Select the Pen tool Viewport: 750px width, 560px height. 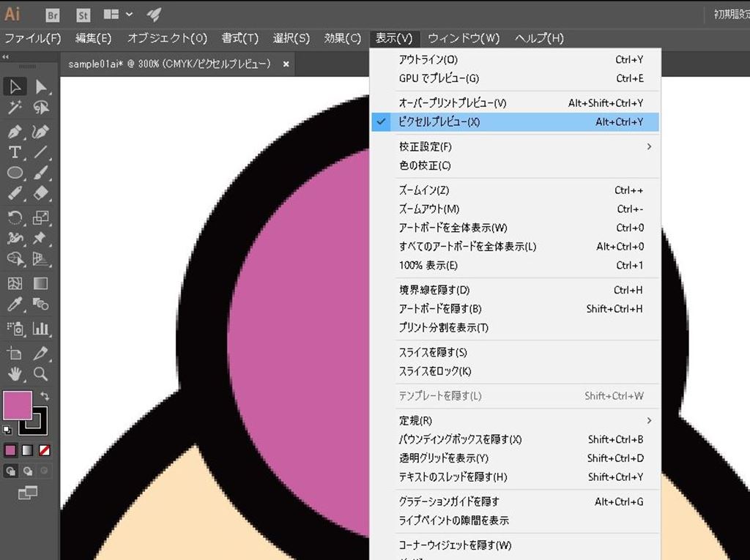click(15, 132)
